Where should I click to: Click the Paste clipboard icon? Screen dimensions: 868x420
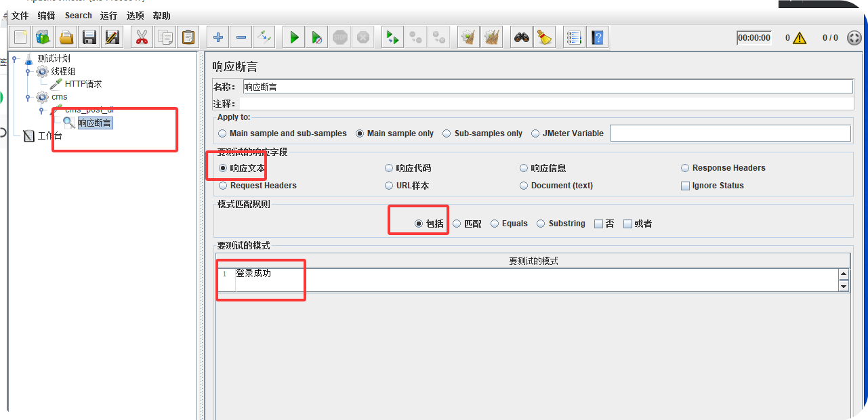(x=188, y=37)
